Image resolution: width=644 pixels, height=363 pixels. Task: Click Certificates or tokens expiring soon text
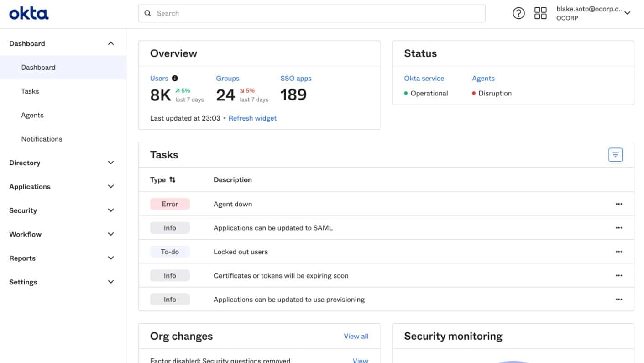click(281, 276)
